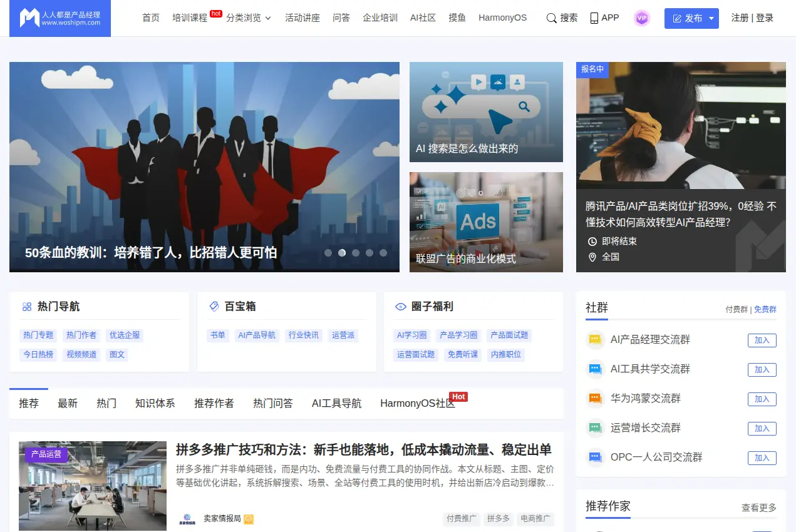The height and width of the screenshot is (532, 796).
Task: Open the 首页 nav item
Action: coord(151,18)
